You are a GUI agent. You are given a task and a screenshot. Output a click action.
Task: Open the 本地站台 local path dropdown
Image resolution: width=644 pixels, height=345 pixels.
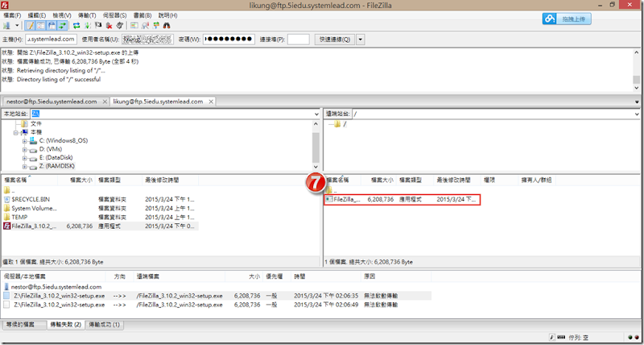(x=316, y=114)
